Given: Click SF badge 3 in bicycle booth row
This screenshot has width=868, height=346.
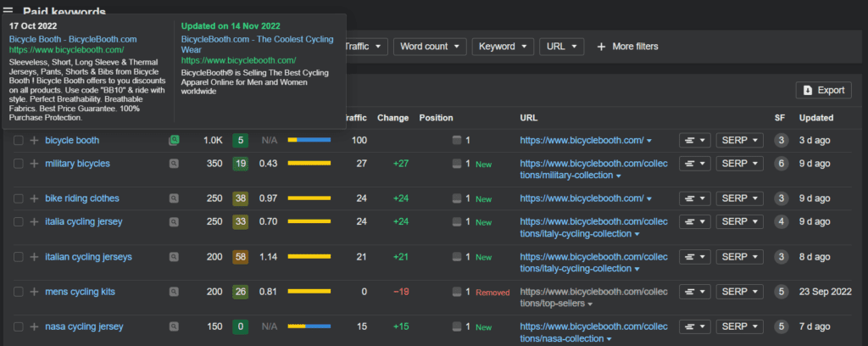Looking at the screenshot, I should (781, 141).
